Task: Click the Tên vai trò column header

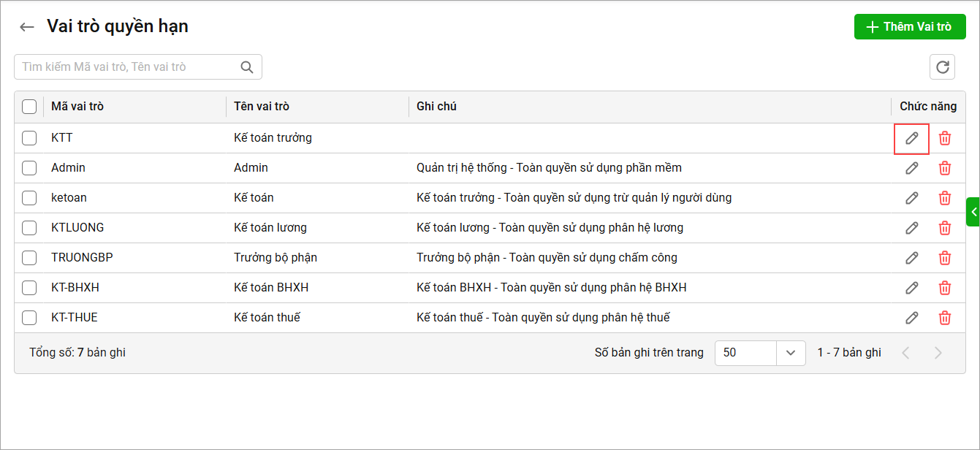Action: tap(262, 107)
